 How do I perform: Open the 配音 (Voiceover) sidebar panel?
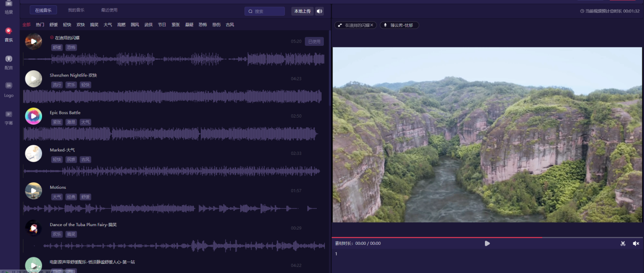[x=9, y=62]
